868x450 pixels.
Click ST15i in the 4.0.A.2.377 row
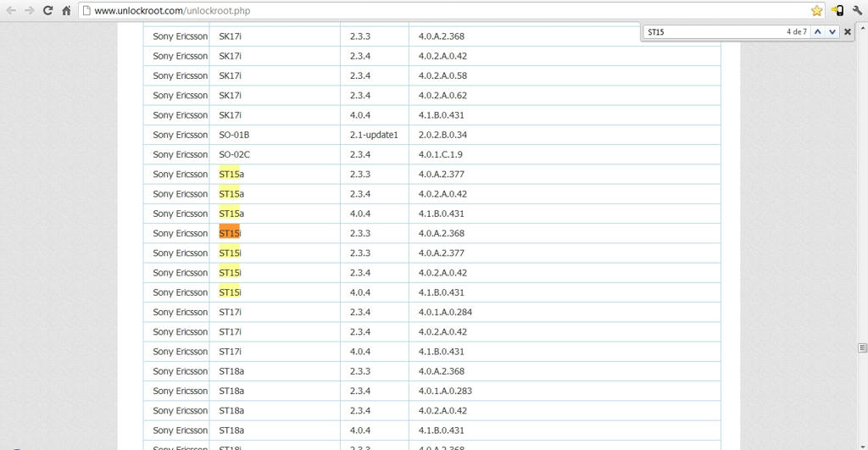point(230,253)
